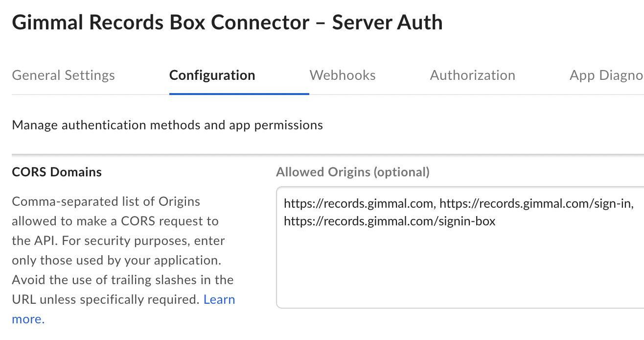The image size is (644, 340).
Task: Click the Server Auth part of the title
Action: click(x=387, y=23)
